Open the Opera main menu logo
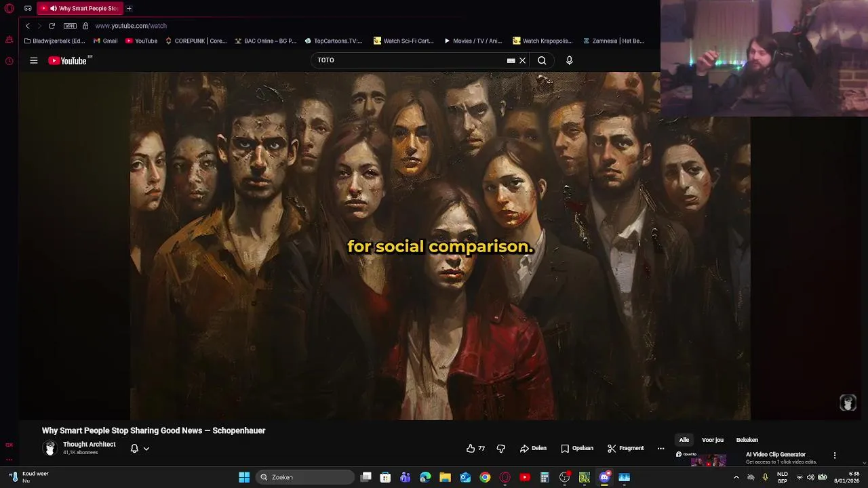 click(x=9, y=9)
